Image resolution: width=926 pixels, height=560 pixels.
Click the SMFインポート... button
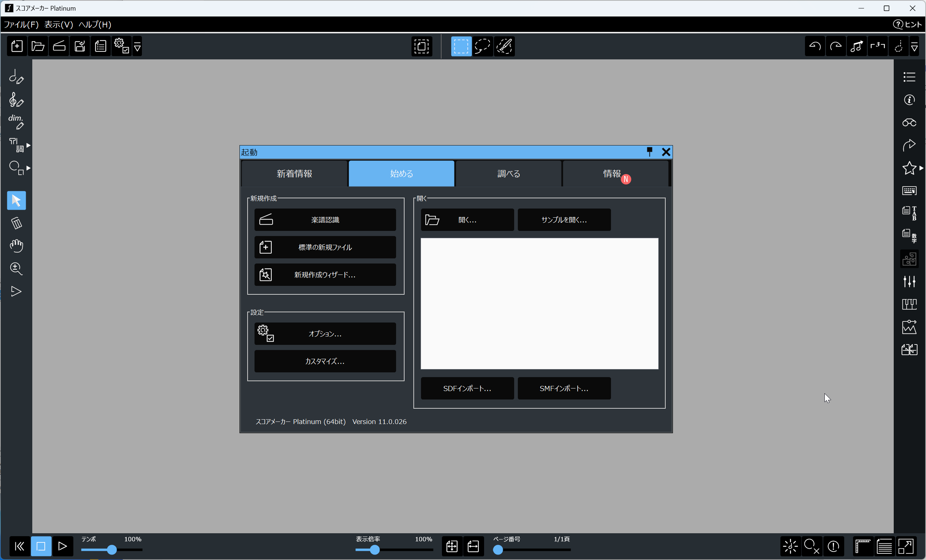(564, 388)
